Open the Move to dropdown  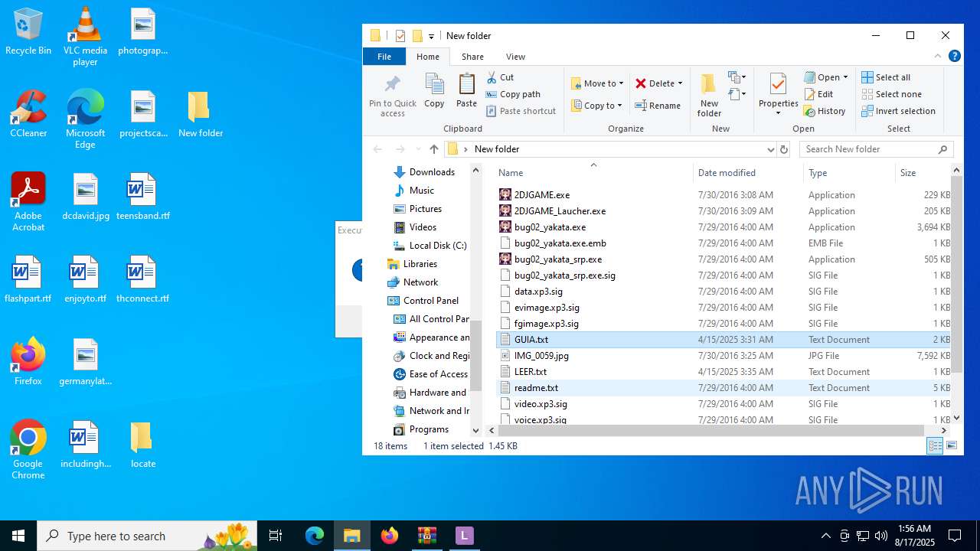(597, 83)
